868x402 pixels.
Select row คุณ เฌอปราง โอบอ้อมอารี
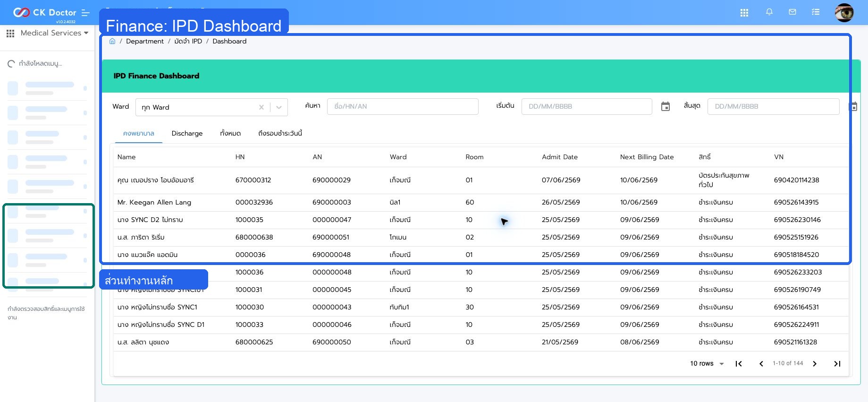(480, 180)
